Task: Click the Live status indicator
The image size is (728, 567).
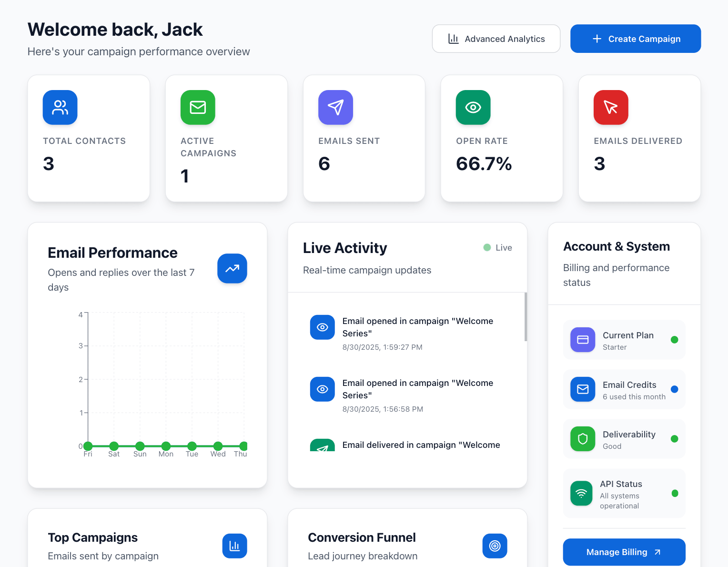Action: point(497,248)
